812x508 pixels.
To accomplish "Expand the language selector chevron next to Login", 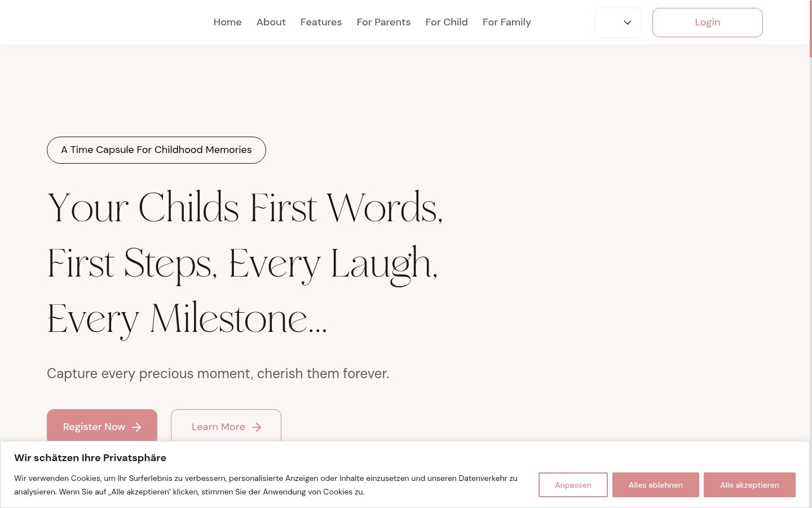I will 627,23.
